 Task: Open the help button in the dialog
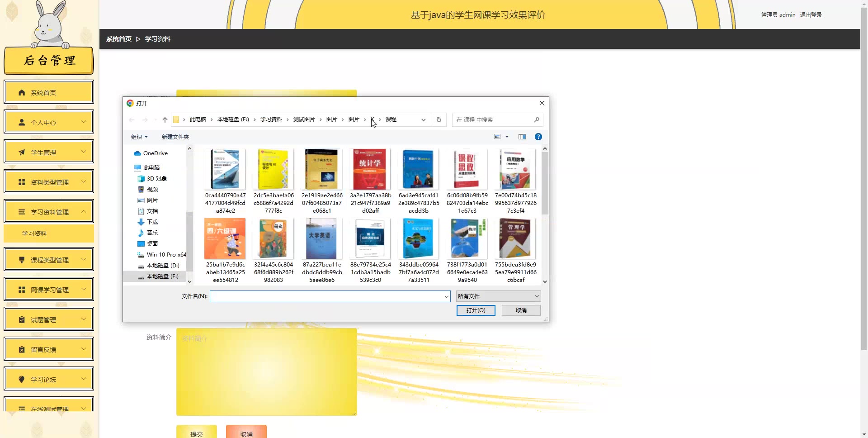point(538,137)
